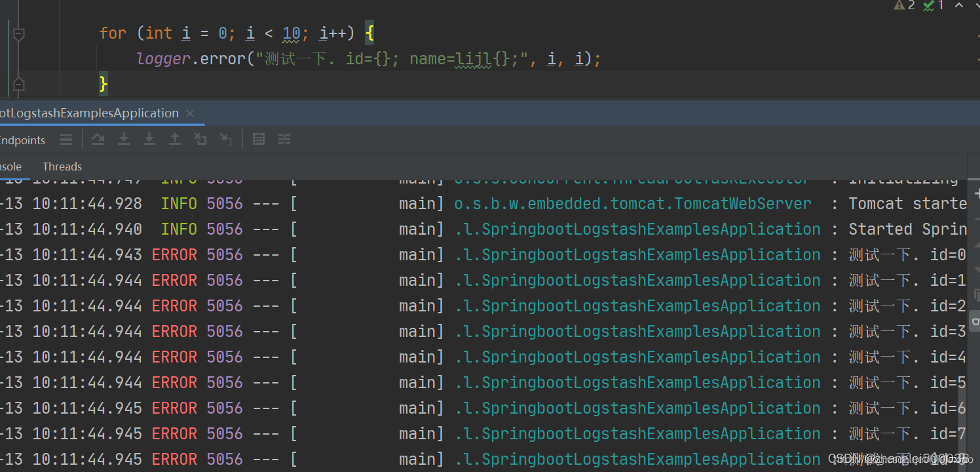
Task: Open the restore layout grid icon
Action: pyautogui.click(x=259, y=139)
